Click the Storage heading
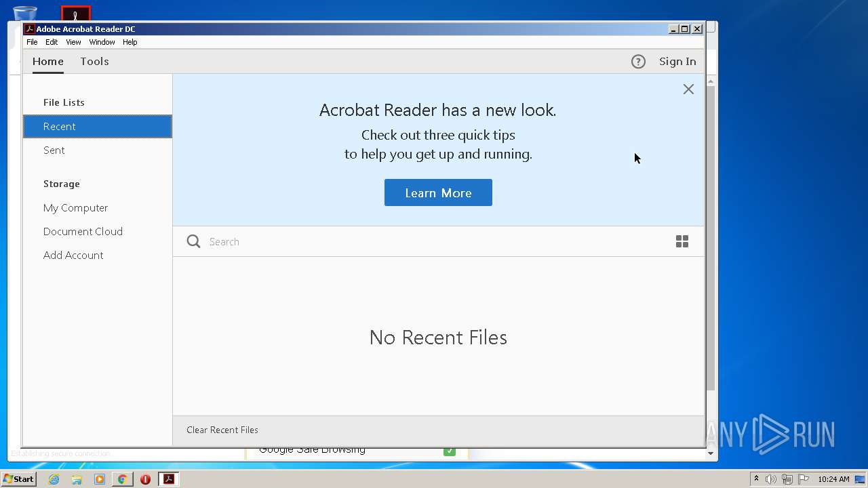This screenshot has height=488, width=868. coord(62,184)
